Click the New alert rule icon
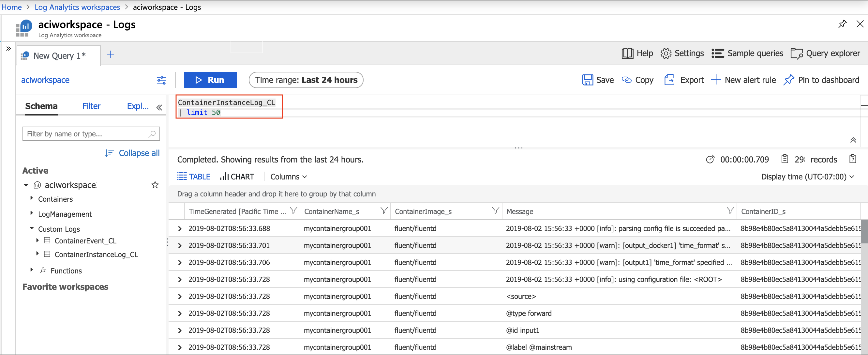Image resolution: width=868 pixels, height=355 pixels. coord(716,79)
